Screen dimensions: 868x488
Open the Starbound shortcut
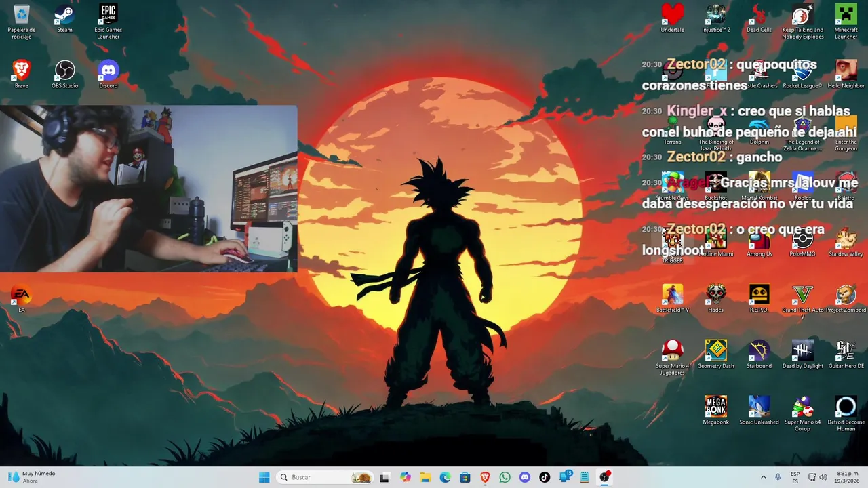[x=759, y=355]
